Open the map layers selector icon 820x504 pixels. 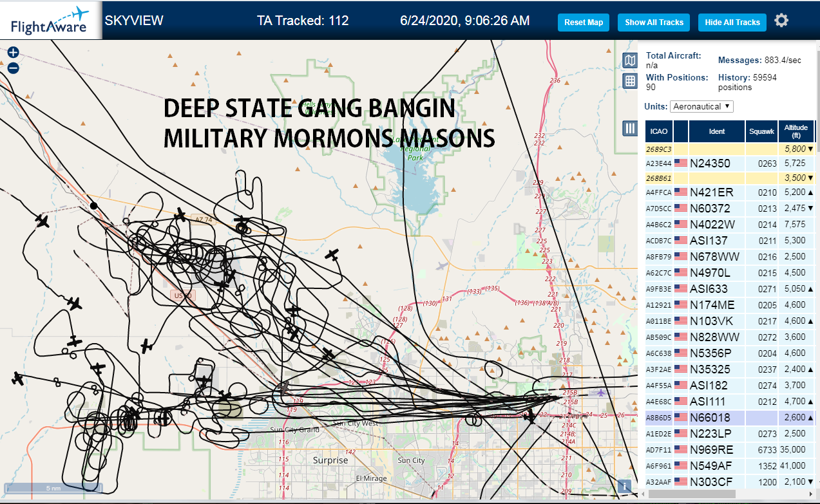(631, 61)
